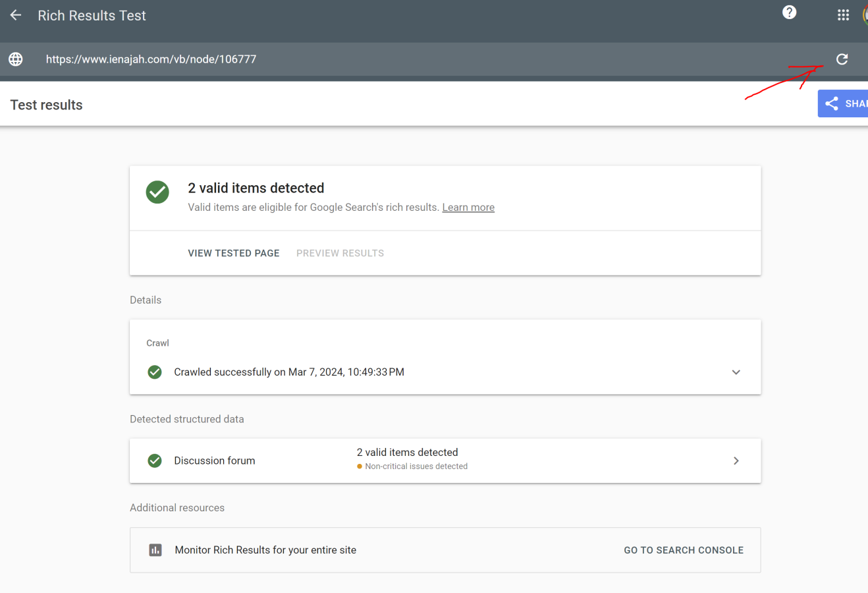Click the Test results heading
Screen dimensions: 868x593
(x=47, y=105)
